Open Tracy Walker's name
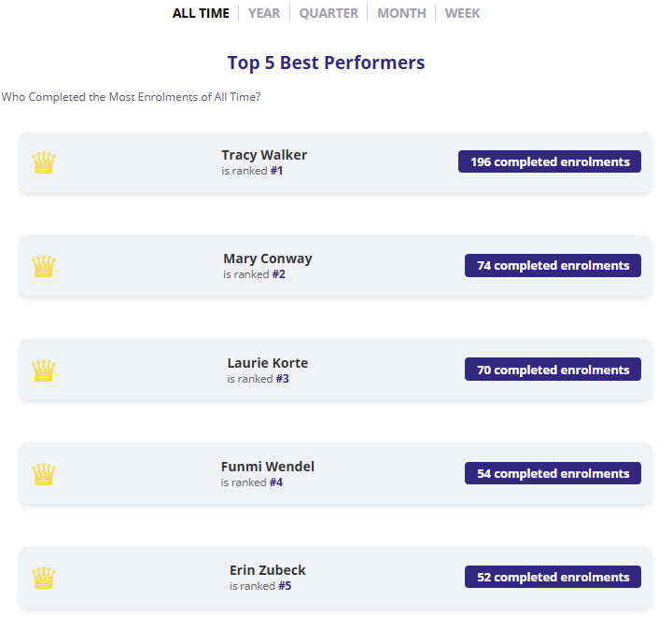 click(264, 155)
